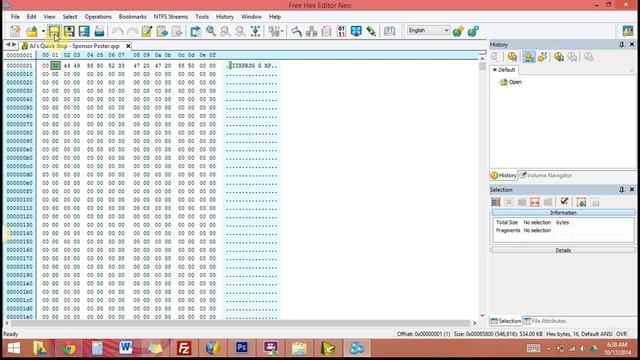The width and height of the screenshot is (640, 360).
Task: Select the Default history branch tab
Action: click(504, 70)
